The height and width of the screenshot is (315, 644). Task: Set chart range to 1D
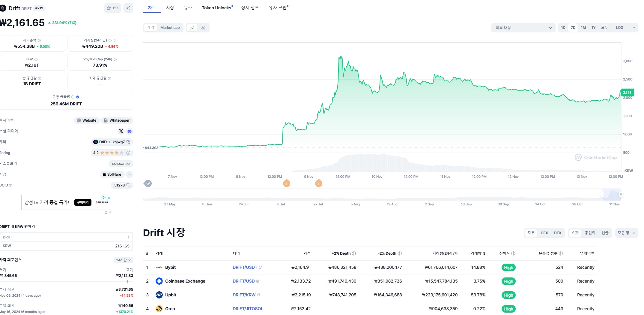[563, 28]
